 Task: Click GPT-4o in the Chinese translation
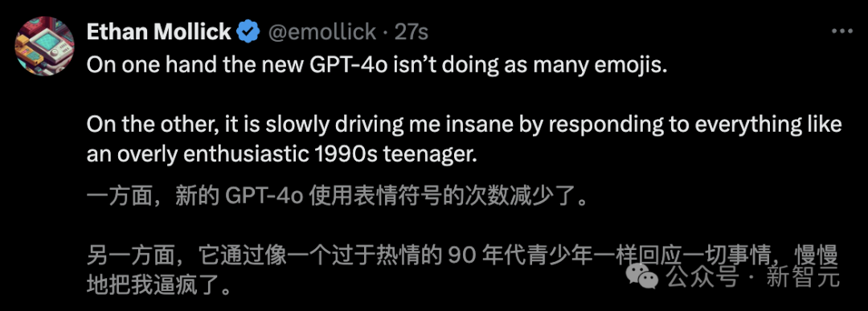click(x=264, y=198)
